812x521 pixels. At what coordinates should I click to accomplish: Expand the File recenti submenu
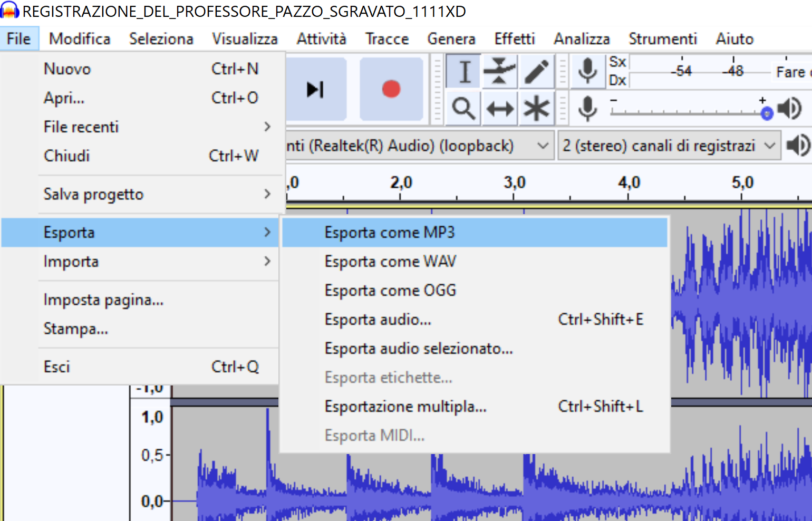140,127
